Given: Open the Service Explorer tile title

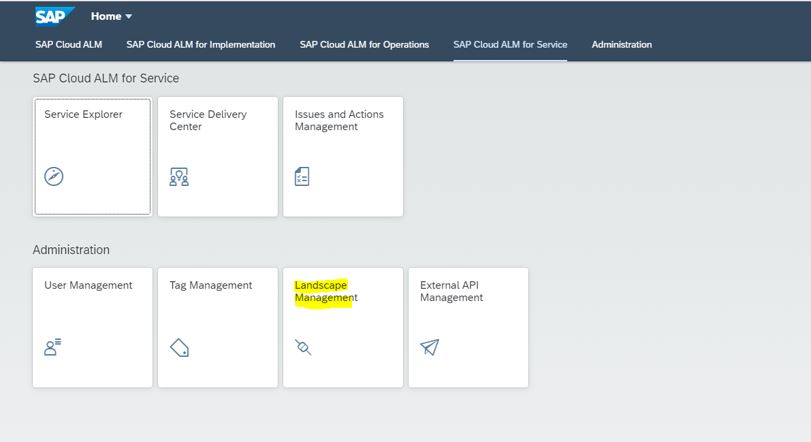Looking at the screenshot, I should 83,114.
